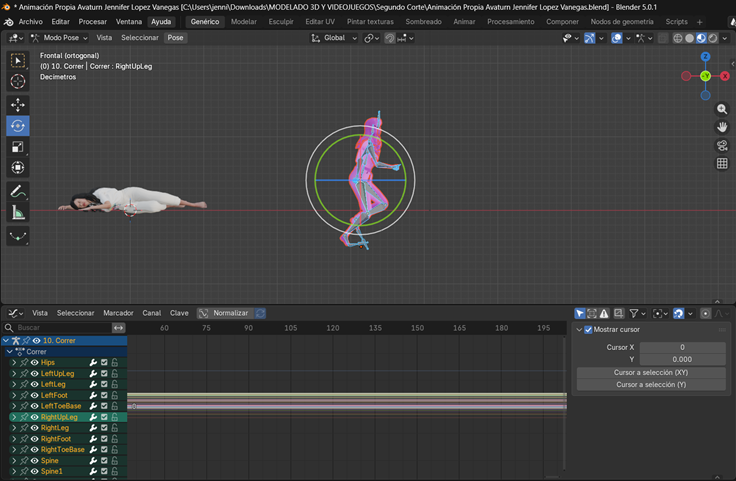Select the Move tool in the viewport toolbar
Viewport: 736px width, 481px height.
click(x=18, y=104)
